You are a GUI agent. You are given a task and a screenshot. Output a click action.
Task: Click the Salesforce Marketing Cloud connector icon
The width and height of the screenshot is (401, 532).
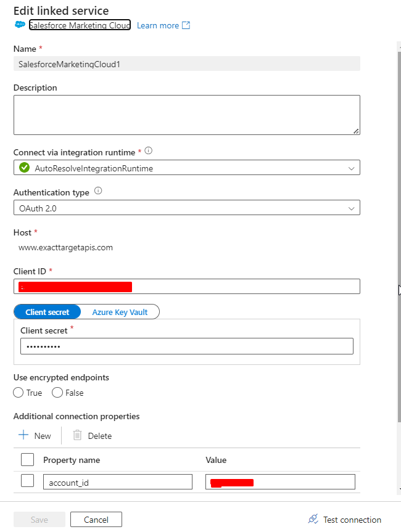tap(19, 25)
